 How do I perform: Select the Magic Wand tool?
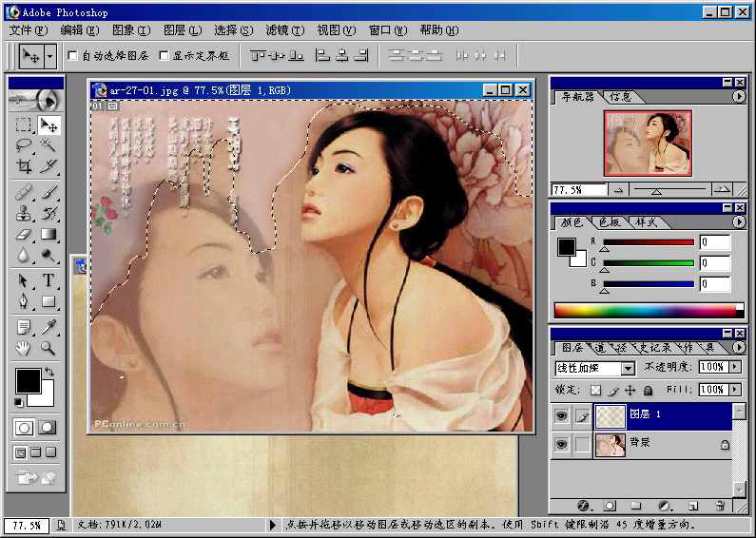pos(48,145)
